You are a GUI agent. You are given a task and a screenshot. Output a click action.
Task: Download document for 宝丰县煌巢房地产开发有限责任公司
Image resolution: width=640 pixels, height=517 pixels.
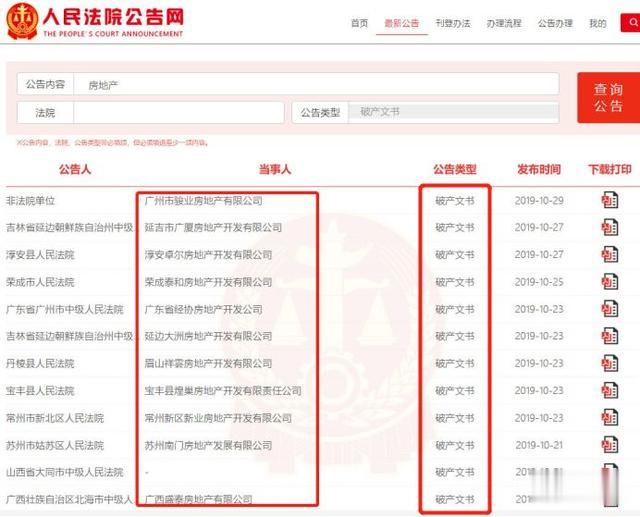point(609,391)
